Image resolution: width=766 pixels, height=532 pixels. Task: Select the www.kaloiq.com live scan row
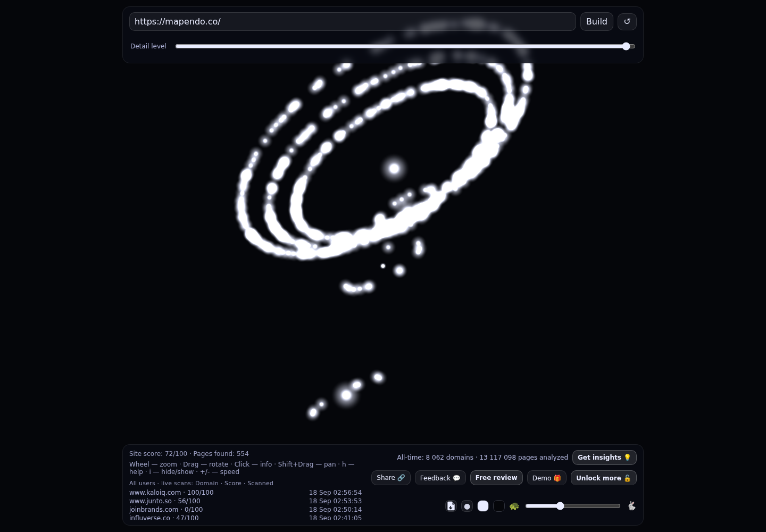[245, 493]
